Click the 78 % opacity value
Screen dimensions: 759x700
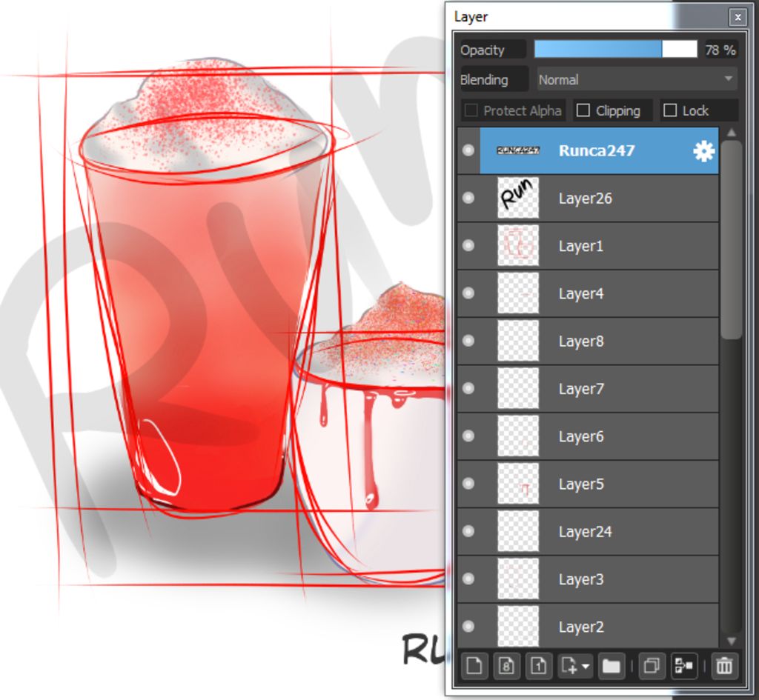(x=720, y=50)
